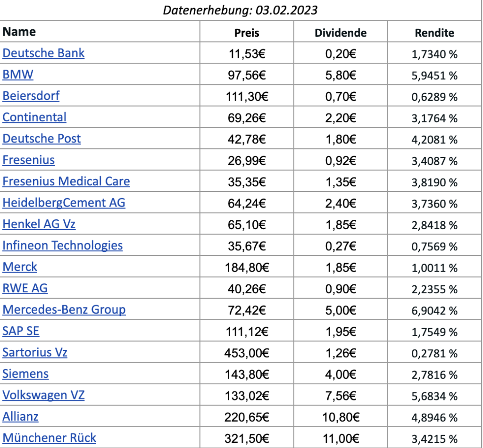Open the Münchener Rück link
The image size is (483, 448).
[x=49, y=438]
